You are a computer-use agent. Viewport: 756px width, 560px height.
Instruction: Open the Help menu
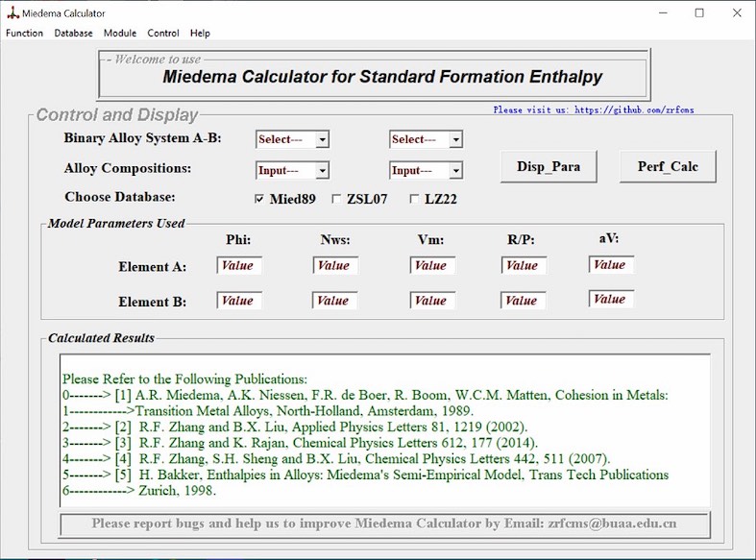[x=200, y=33]
